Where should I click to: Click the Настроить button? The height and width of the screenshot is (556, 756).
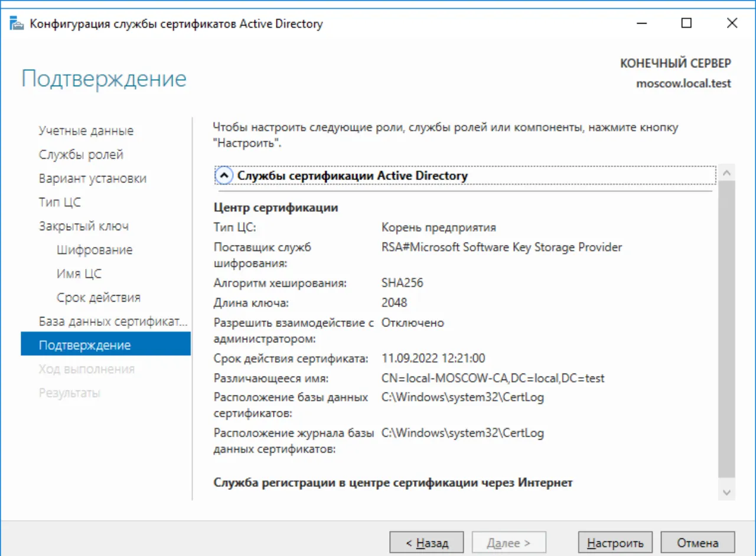[x=615, y=543]
